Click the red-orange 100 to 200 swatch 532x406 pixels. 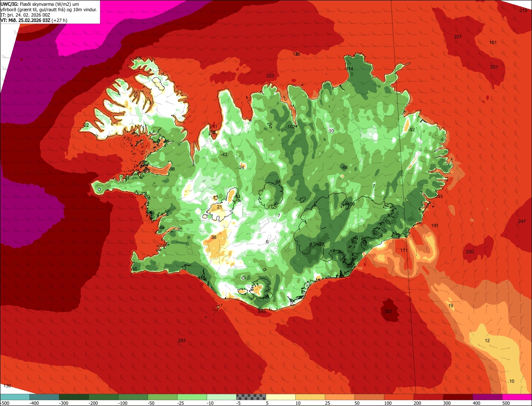[399, 396]
